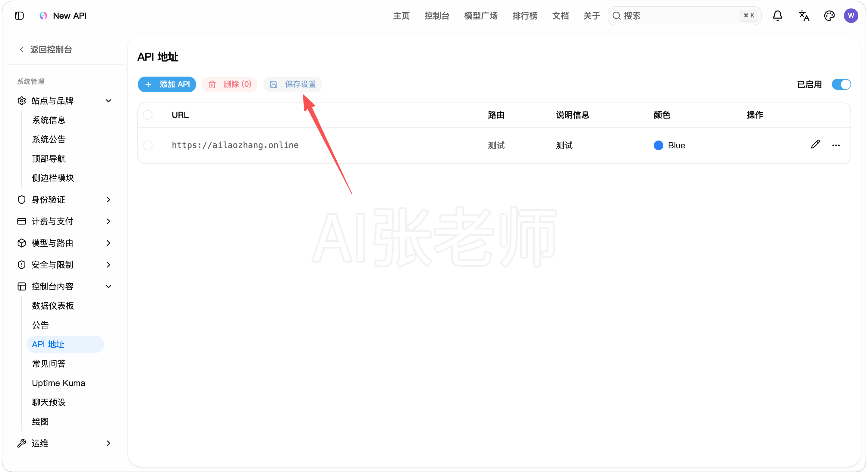This screenshot has width=868, height=474.
Task: Select API 地址 in the sidebar
Action: [65, 344]
